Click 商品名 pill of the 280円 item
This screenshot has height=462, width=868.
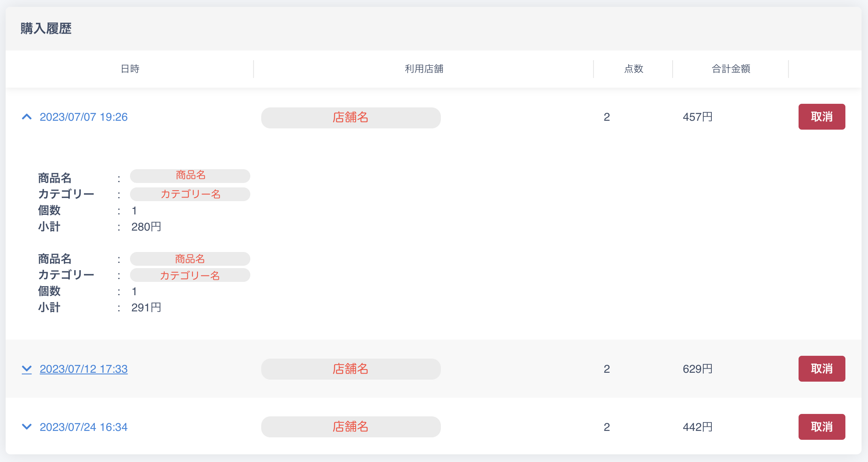pos(190,176)
